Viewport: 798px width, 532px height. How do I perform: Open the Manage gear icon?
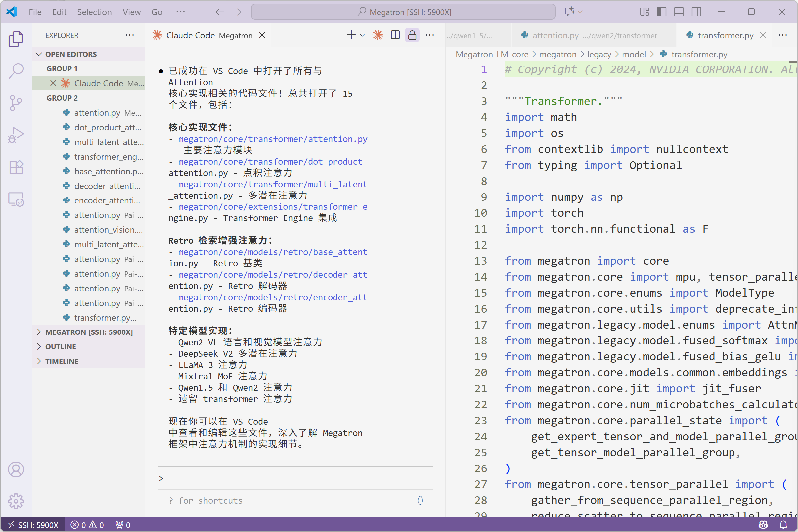(x=16, y=501)
